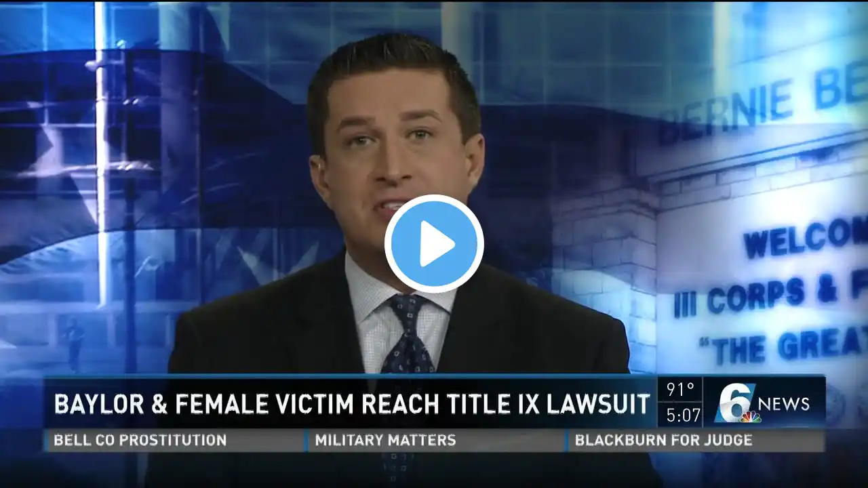This screenshot has width=868, height=488.
Task: Click the 91° temperature readout
Action: coord(680,390)
